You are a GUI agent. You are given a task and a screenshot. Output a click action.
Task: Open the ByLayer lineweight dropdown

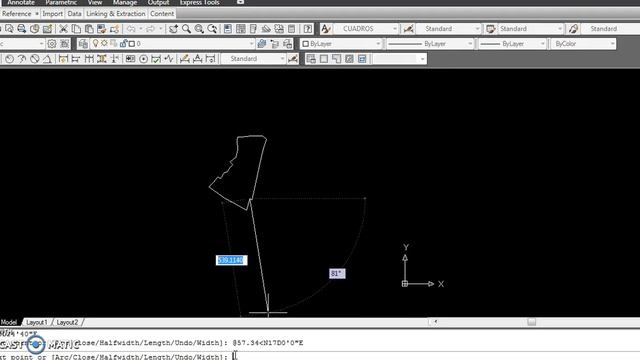[542, 44]
